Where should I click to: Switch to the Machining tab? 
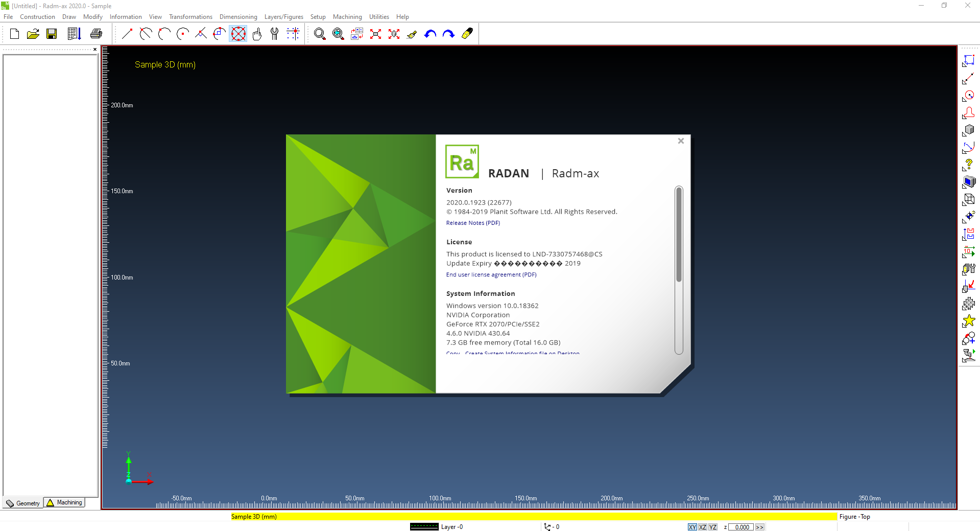click(64, 503)
